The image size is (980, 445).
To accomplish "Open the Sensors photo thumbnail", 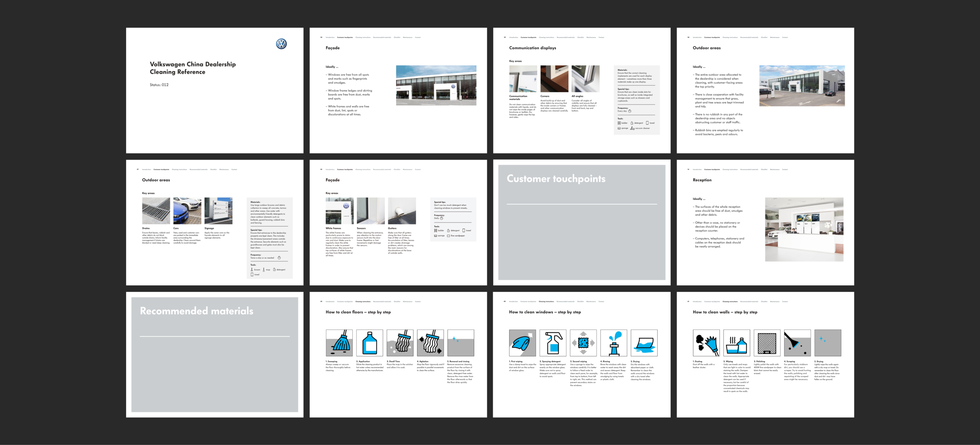I will click(371, 211).
